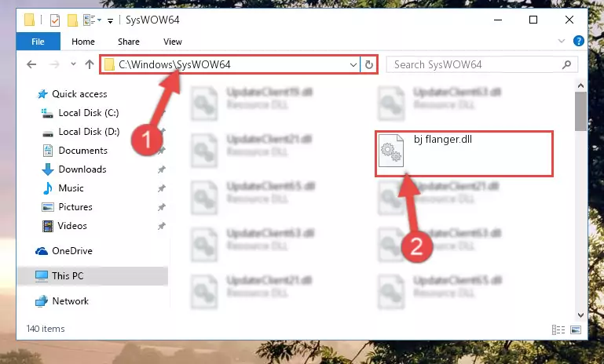Switch to the details view in the status bar
604x364 pixels.
click(x=558, y=329)
